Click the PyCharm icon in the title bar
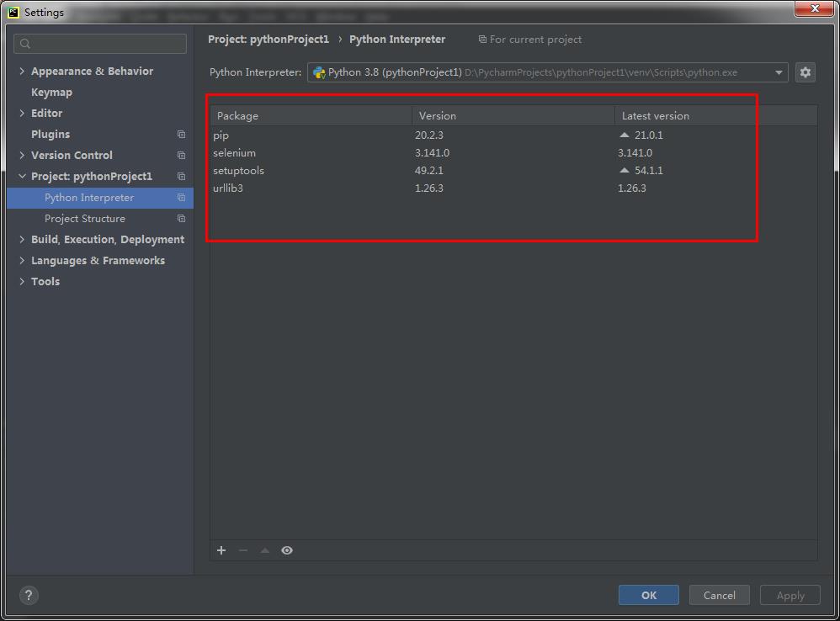Viewport: 840px width, 621px height. (x=13, y=13)
